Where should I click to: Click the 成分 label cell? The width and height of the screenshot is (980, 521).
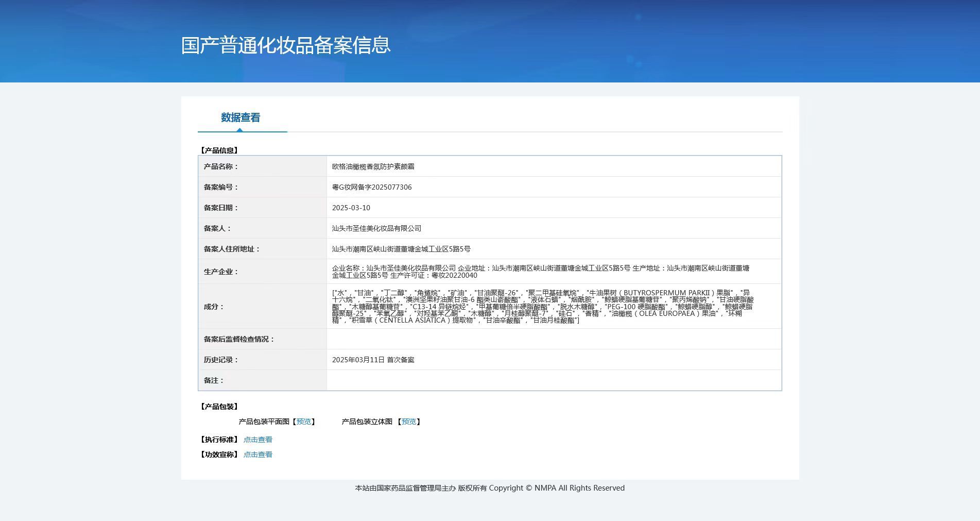click(x=263, y=307)
